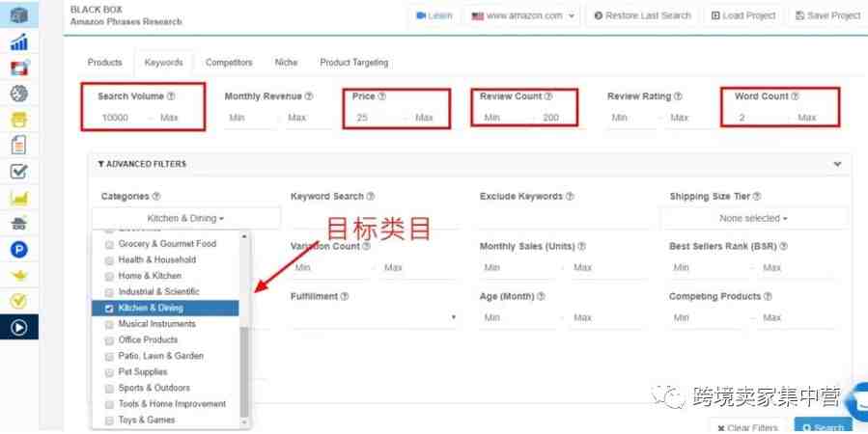Switch to the Competitors tab

click(229, 63)
